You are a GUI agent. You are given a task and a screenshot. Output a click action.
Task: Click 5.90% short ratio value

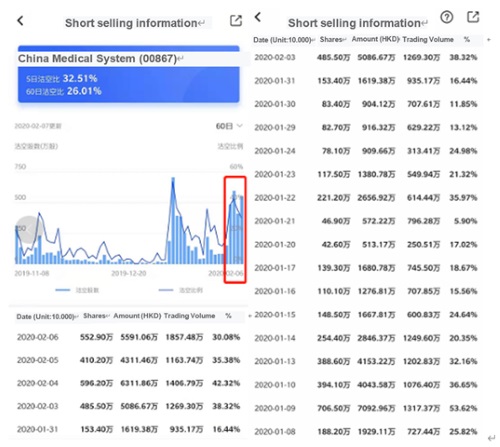(x=466, y=221)
